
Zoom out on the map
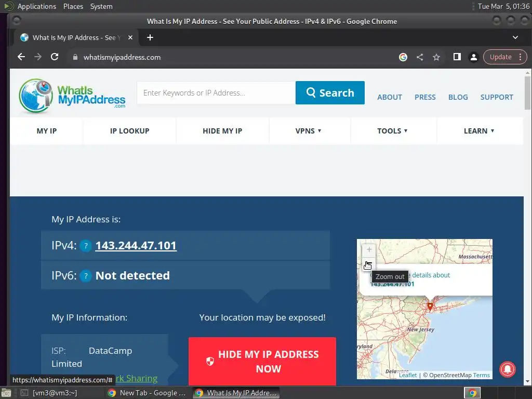coord(369,263)
